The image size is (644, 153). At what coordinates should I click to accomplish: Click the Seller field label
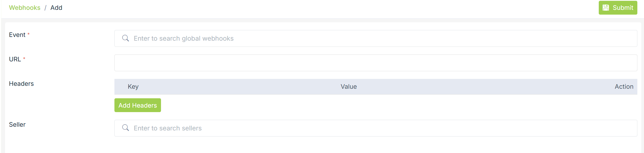[x=17, y=125]
